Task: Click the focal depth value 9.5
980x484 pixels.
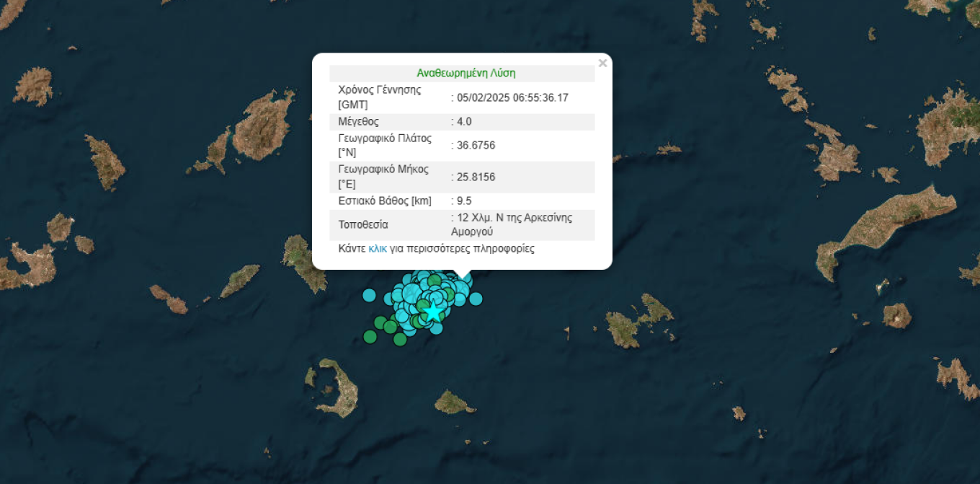Action: (x=464, y=201)
